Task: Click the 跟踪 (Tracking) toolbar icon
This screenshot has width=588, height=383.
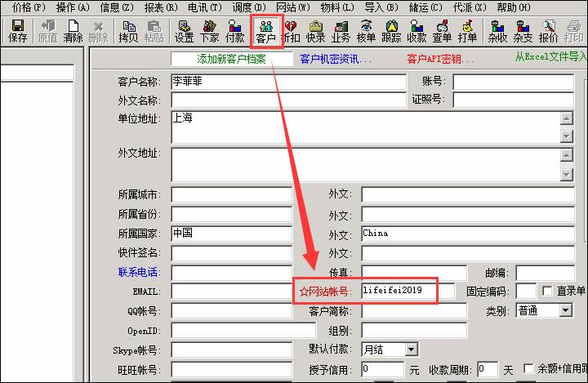Action: click(x=391, y=31)
